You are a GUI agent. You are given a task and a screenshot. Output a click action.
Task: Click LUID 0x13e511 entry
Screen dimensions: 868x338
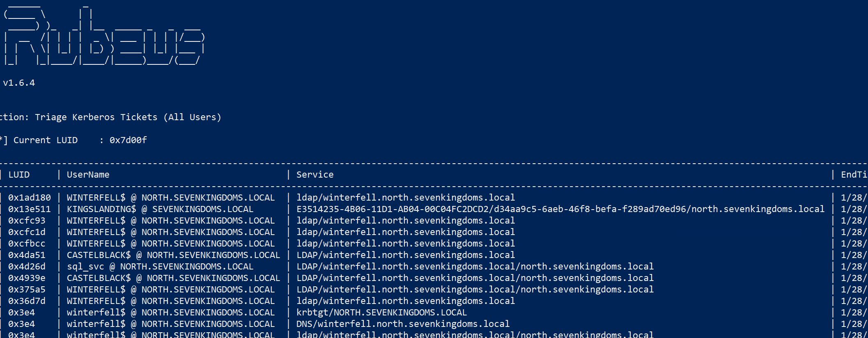click(x=30, y=209)
